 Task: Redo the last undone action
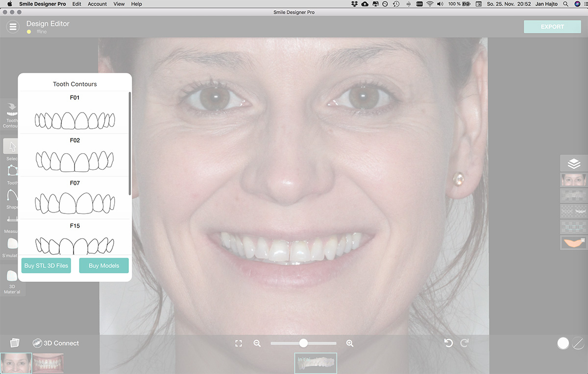[x=465, y=343]
